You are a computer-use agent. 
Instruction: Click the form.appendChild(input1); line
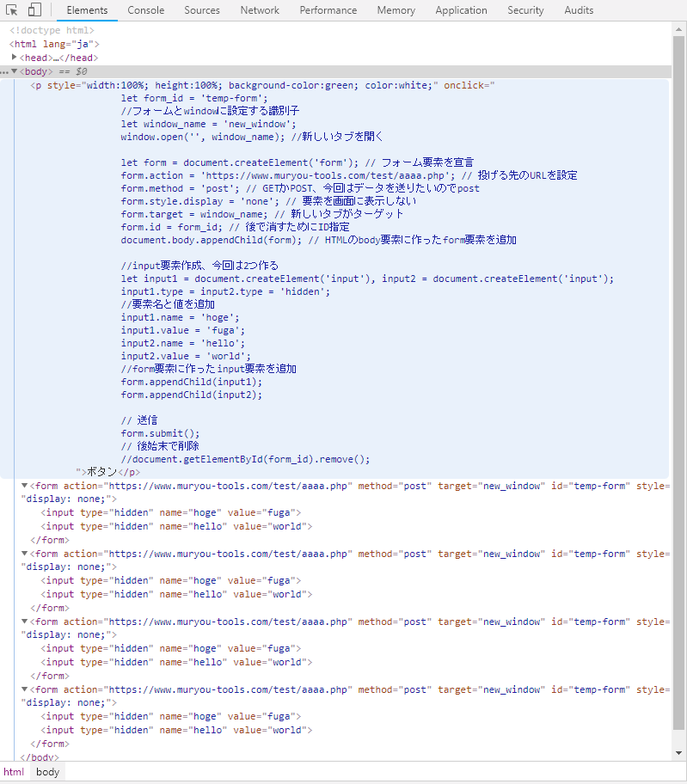(x=192, y=382)
